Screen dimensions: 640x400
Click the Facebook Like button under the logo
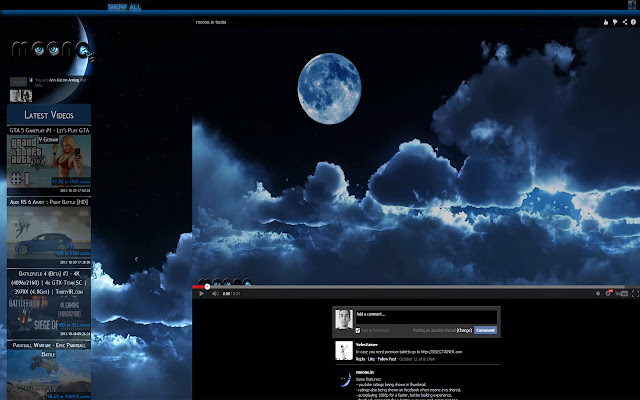coord(18,82)
